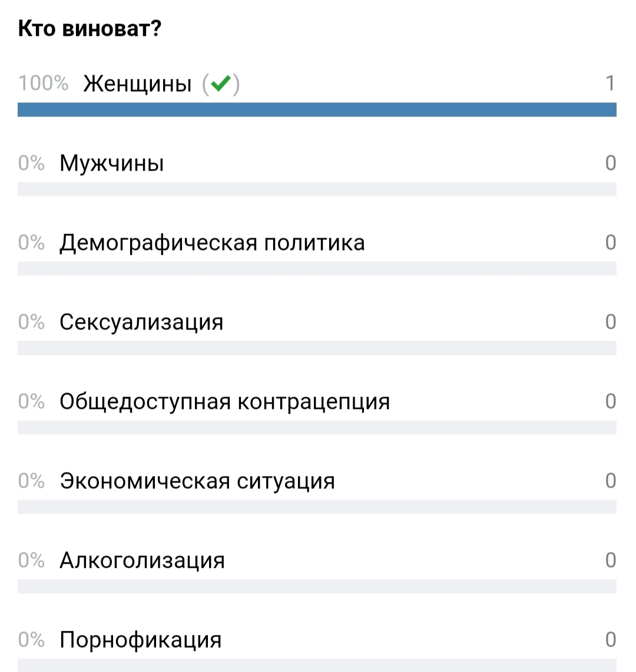The width and height of the screenshot is (636, 672).
Task: Click the bar under Сексуализация
Action: tap(317, 348)
